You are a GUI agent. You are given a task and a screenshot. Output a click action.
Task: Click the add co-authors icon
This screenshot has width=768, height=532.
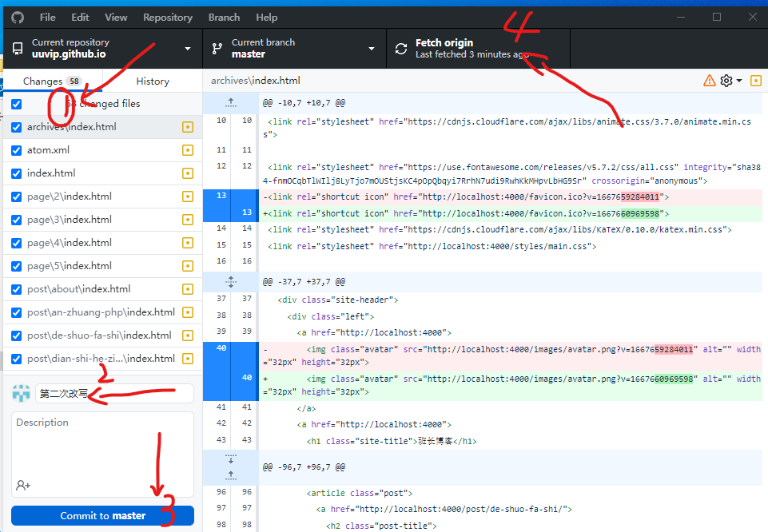tap(23, 485)
